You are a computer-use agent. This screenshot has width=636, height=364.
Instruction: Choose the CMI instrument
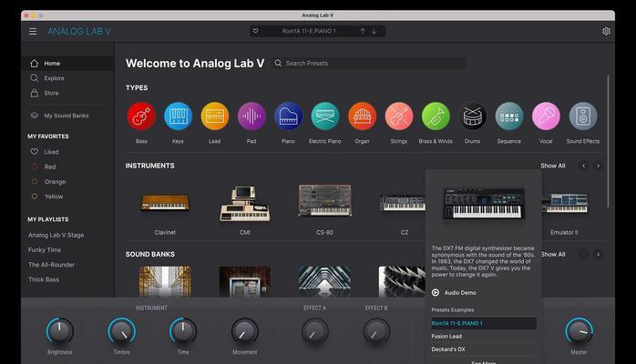[244, 204]
